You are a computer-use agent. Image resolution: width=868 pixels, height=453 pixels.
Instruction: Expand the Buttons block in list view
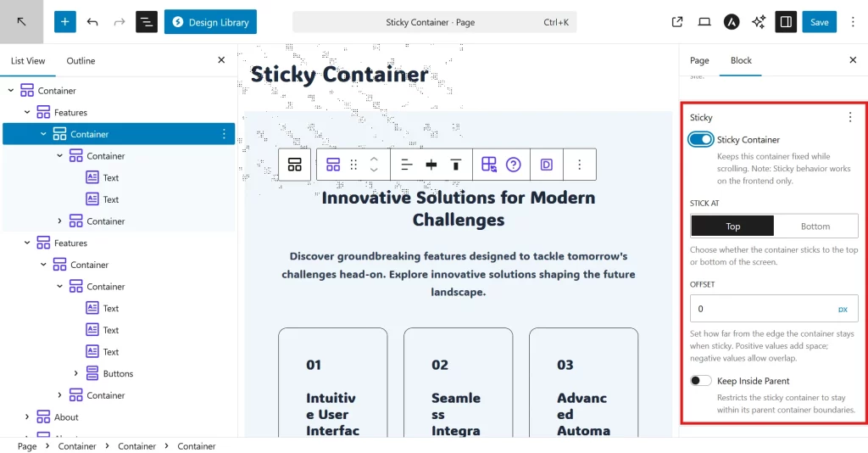tap(76, 374)
